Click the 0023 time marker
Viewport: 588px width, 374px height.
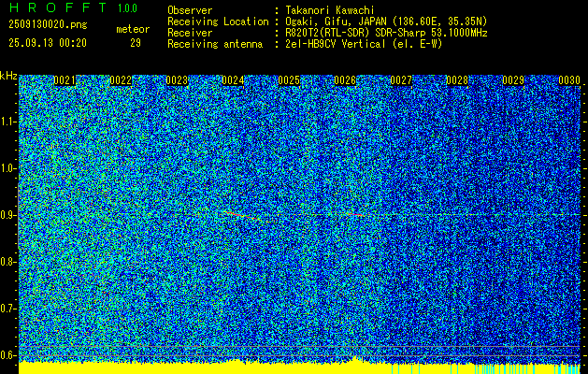click(177, 80)
